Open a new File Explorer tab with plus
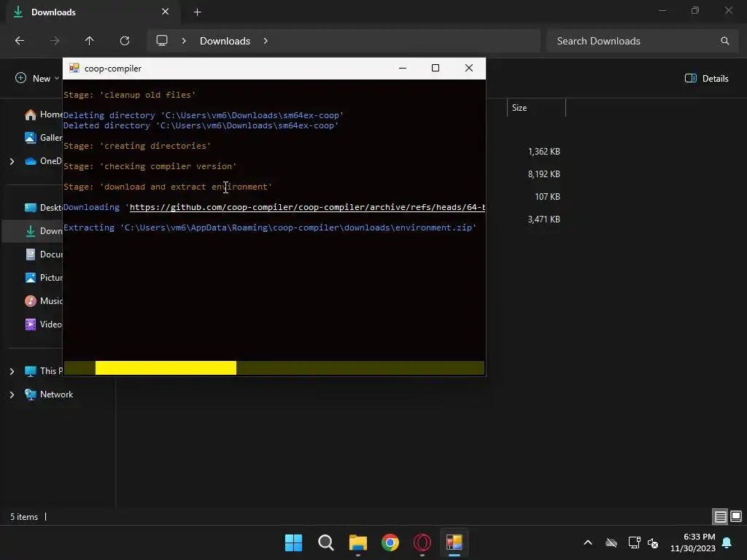 197,12
